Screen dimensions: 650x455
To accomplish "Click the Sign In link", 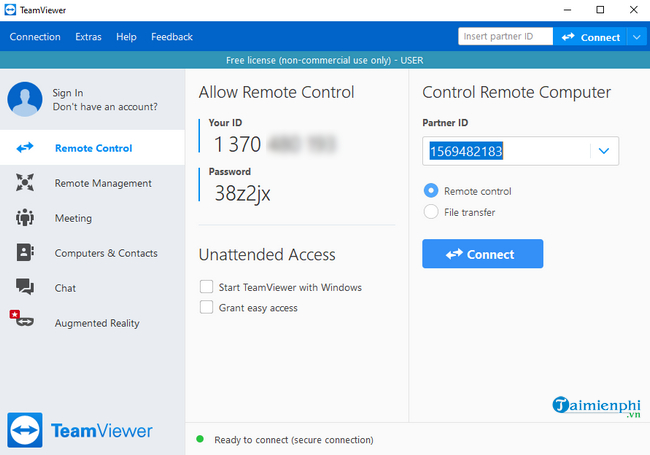I will pyautogui.click(x=68, y=93).
